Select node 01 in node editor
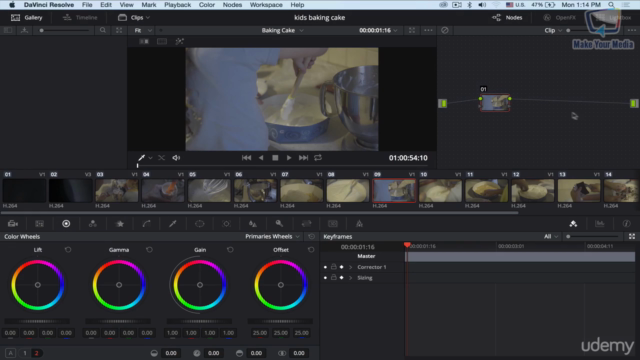This screenshot has height=360, width=640. tap(495, 103)
